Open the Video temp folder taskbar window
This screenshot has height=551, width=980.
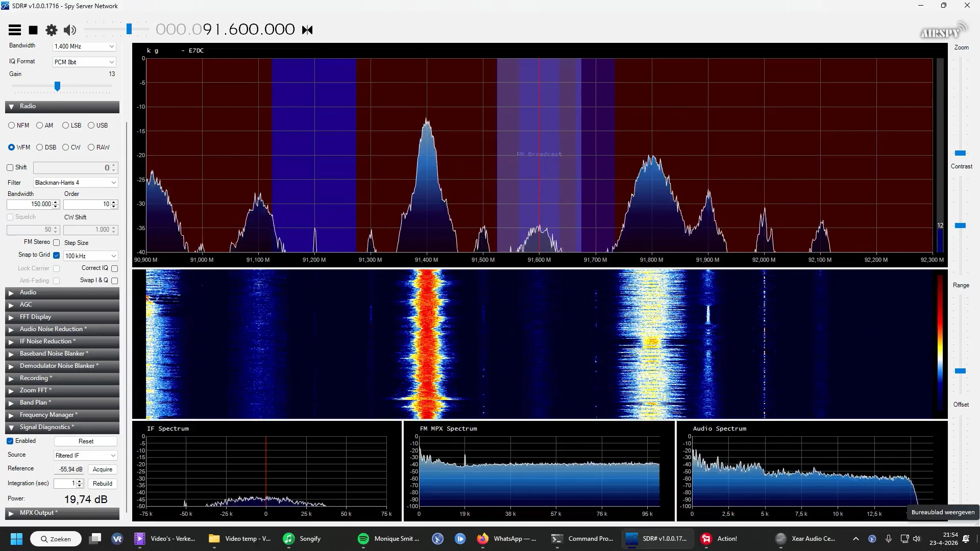pos(240,539)
